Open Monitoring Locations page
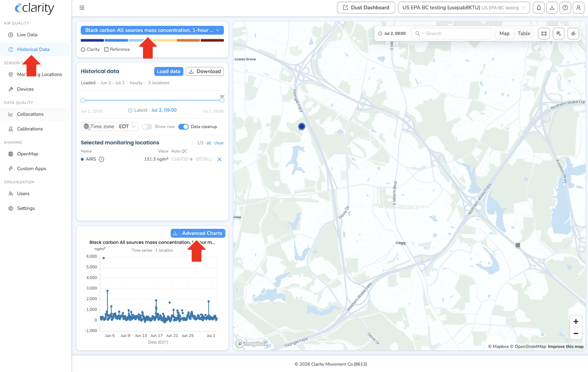The width and height of the screenshot is (588, 372). [35, 74]
